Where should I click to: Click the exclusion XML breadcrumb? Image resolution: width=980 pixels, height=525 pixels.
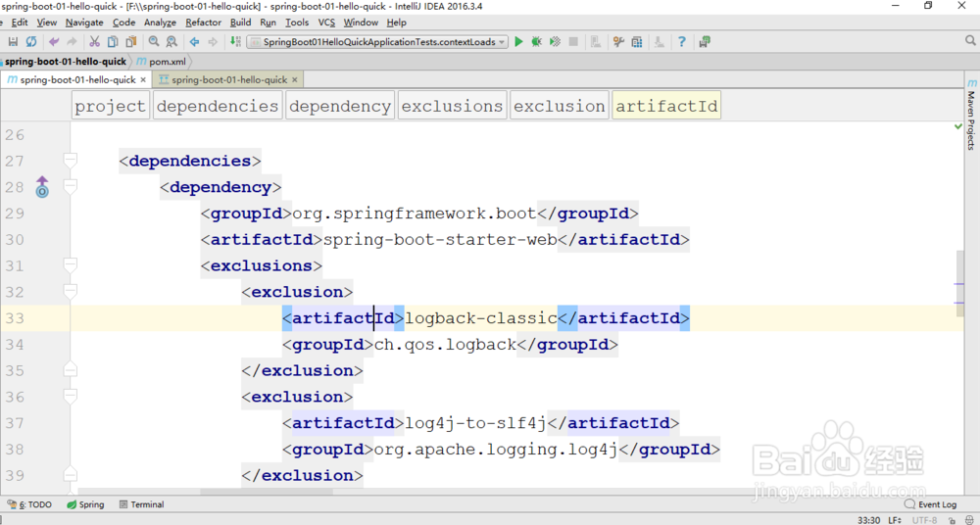coord(560,106)
